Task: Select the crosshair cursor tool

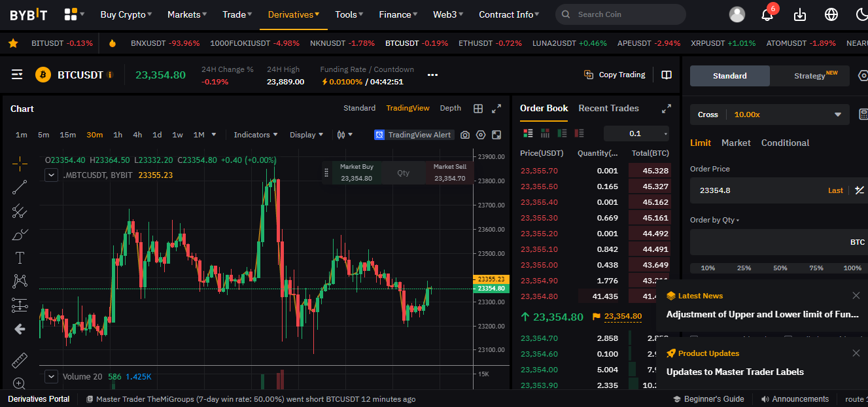Action: [x=20, y=163]
